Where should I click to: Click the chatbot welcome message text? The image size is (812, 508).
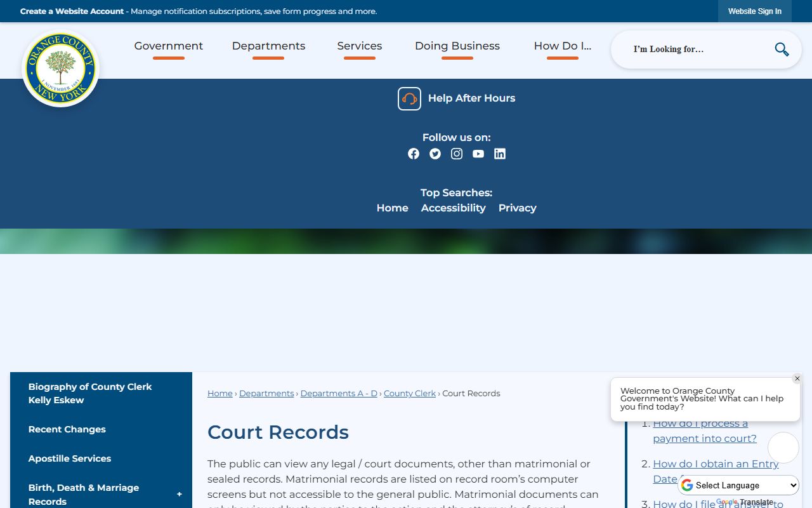click(x=702, y=399)
